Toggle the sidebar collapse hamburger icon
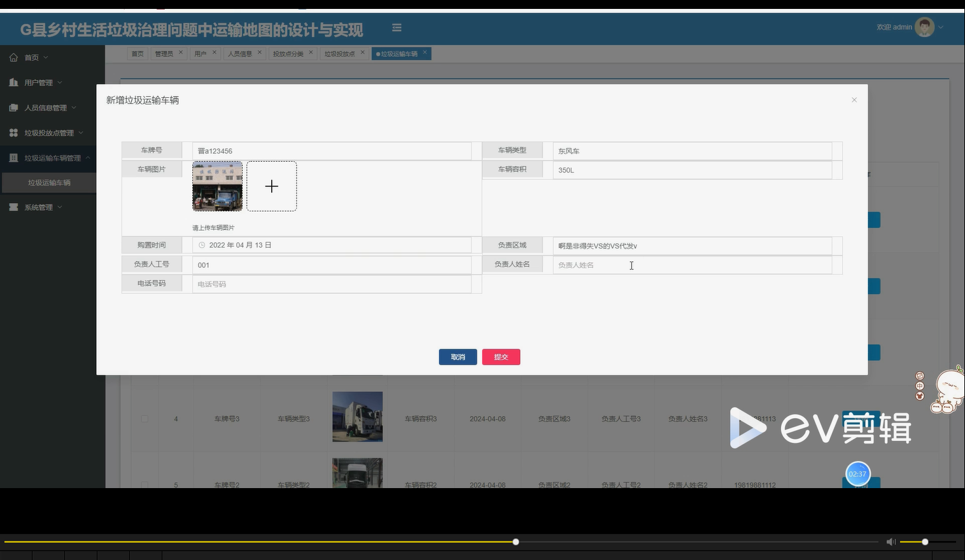The height and width of the screenshot is (560, 965). pos(397,28)
